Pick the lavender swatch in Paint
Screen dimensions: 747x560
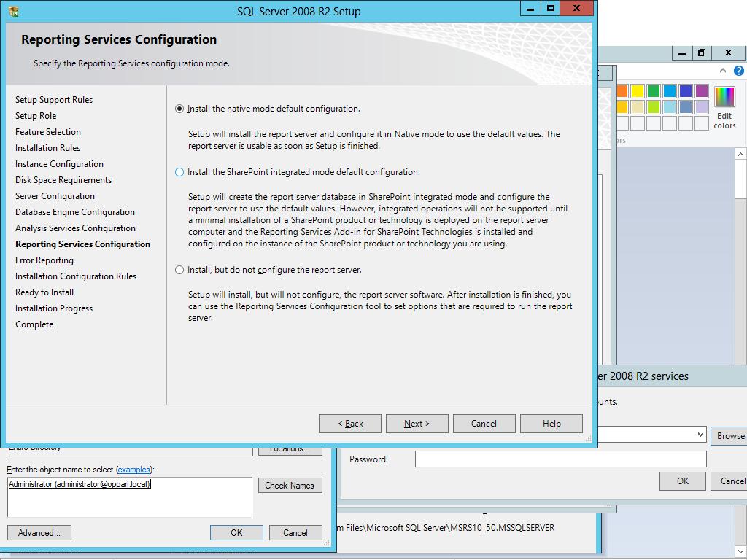click(x=702, y=106)
